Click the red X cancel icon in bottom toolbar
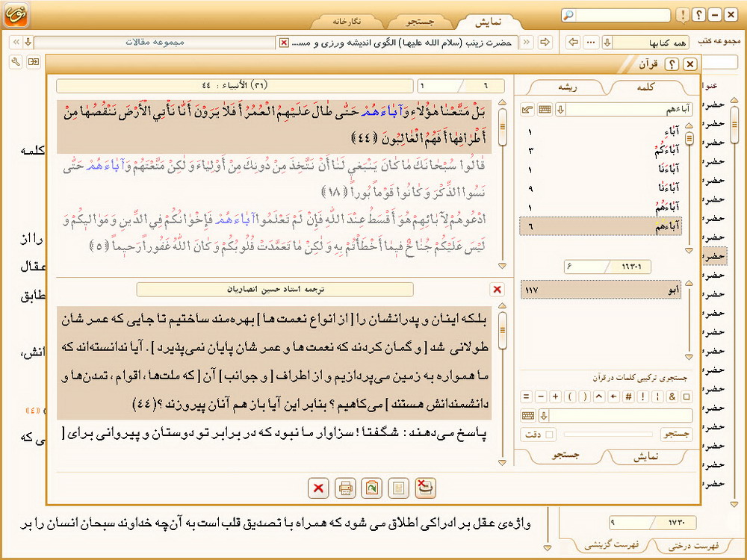This screenshot has width=747, height=560. pos(318,488)
